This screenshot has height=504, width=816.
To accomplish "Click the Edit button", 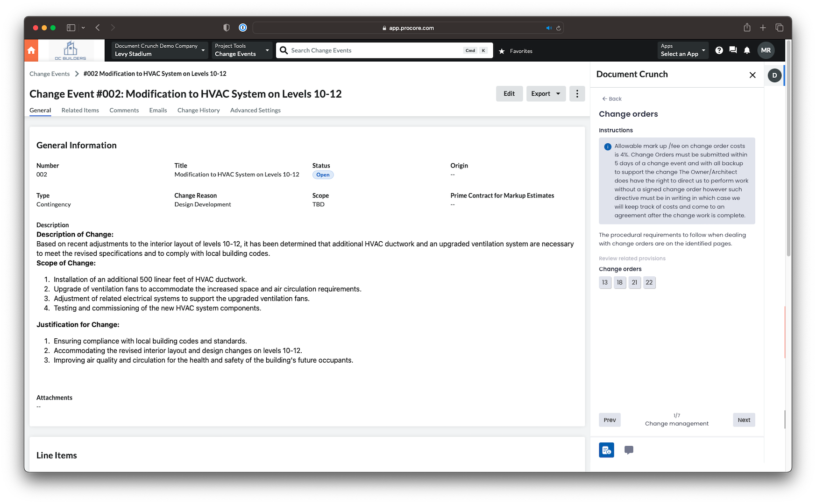I will pyautogui.click(x=509, y=94).
